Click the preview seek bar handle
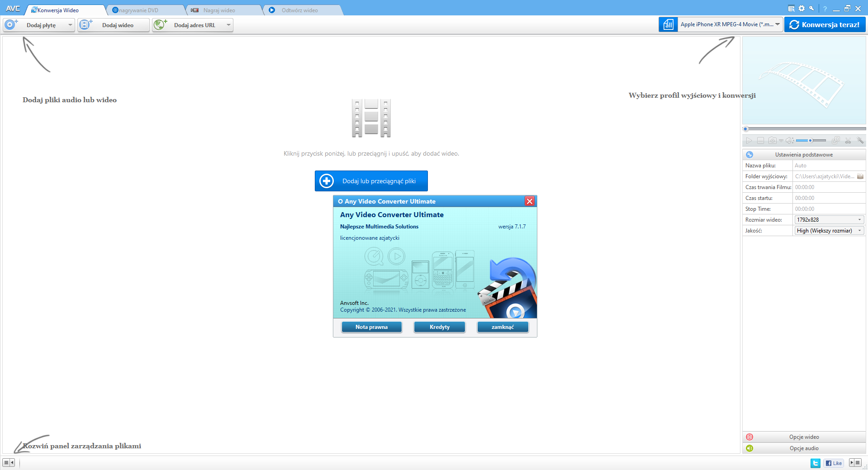 coord(746,129)
